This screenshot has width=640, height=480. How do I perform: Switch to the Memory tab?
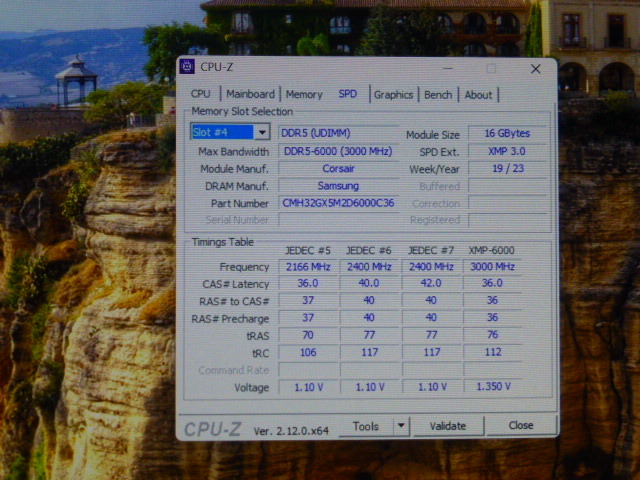[x=304, y=94]
